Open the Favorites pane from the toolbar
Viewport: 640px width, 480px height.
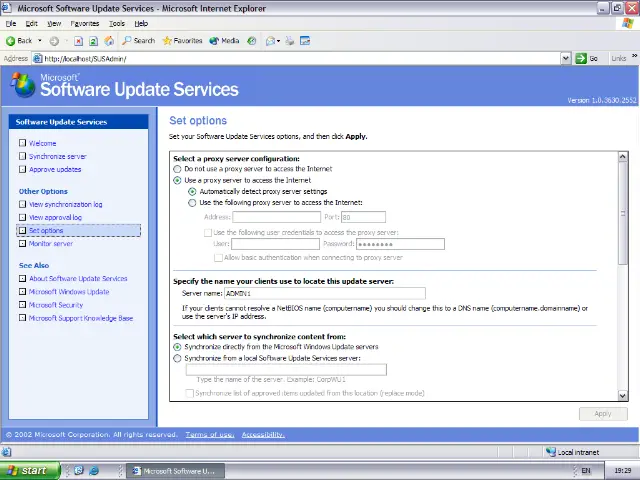click(x=181, y=41)
